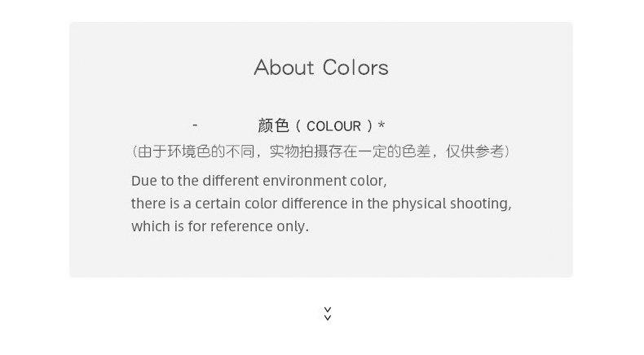Click the words physical shooting

tap(452, 204)
